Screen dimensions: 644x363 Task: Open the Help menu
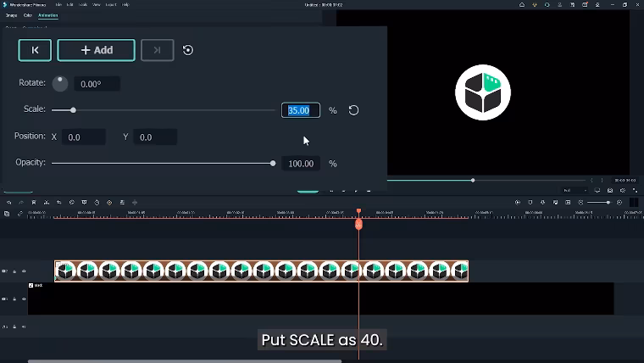(x=125, y=5)
